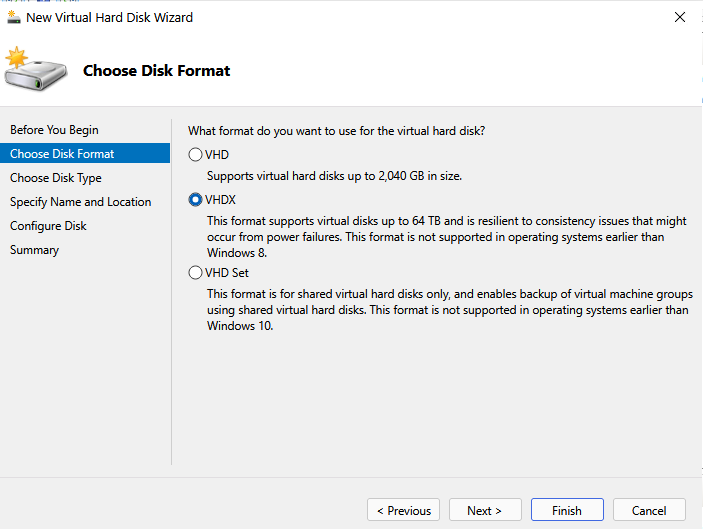Click the large hard disk header icon
703x529 pixels.
[36, 69]
